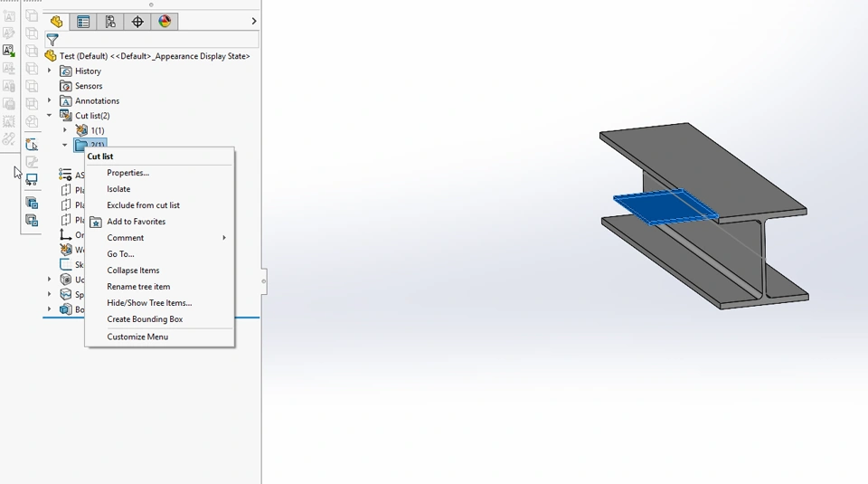Open the DisplayManager color ball tab

[165, 22]
